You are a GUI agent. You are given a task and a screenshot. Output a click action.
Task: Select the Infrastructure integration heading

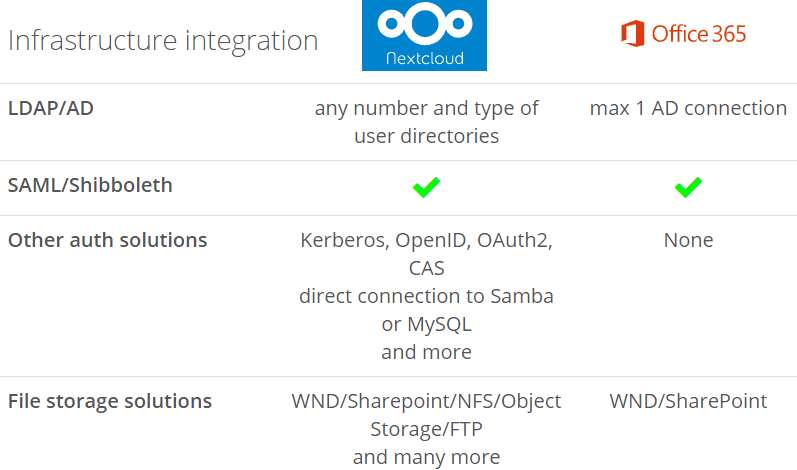(x=163, y=40)
